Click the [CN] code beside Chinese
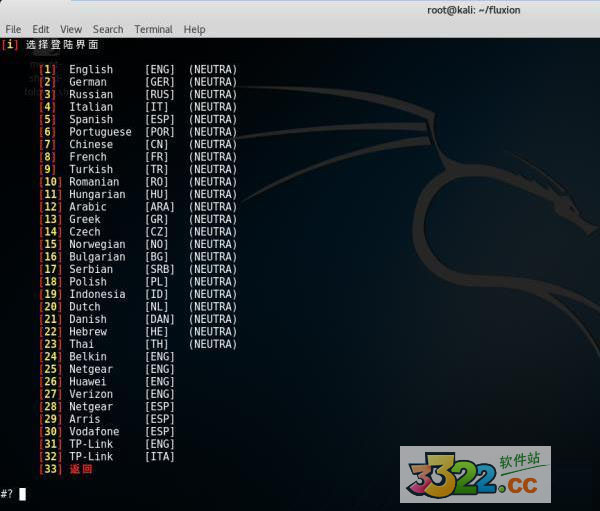Screen dimensions: 600x511 (x=157, y=144)
